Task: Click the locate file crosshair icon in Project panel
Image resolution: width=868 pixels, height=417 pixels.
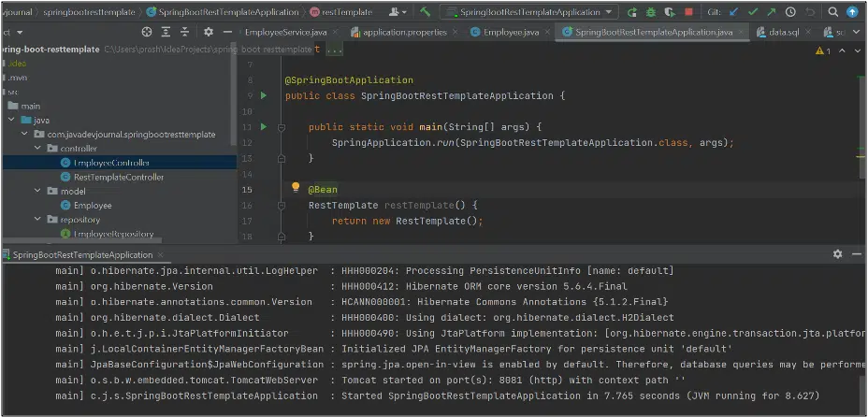Action: click(146, 32)
